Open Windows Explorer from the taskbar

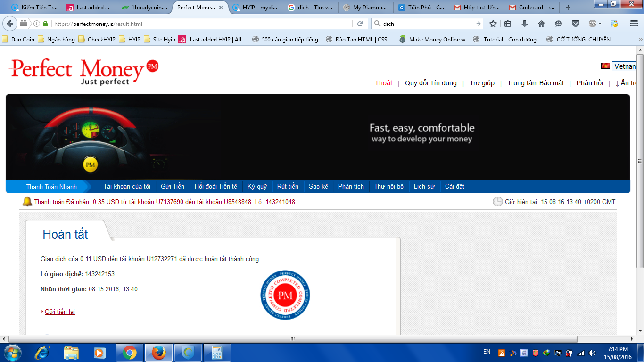pos(71,353)
